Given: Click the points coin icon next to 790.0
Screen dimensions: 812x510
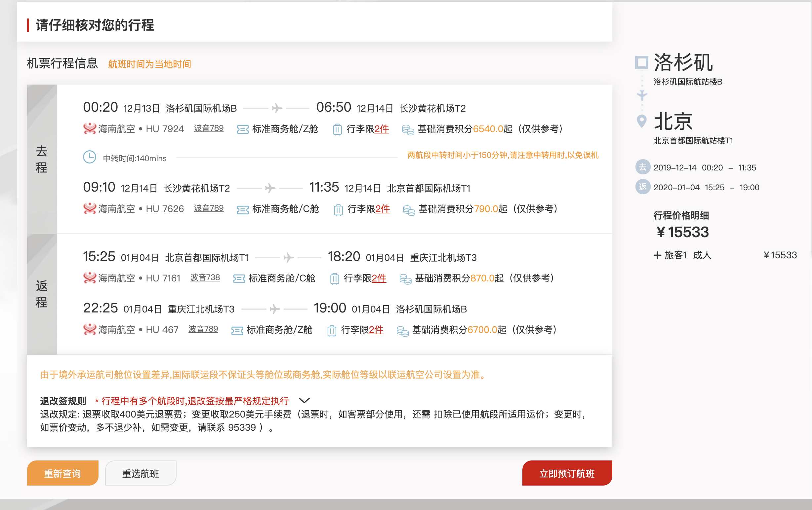Looking at the screenshot, I should [x=409, y=210].
